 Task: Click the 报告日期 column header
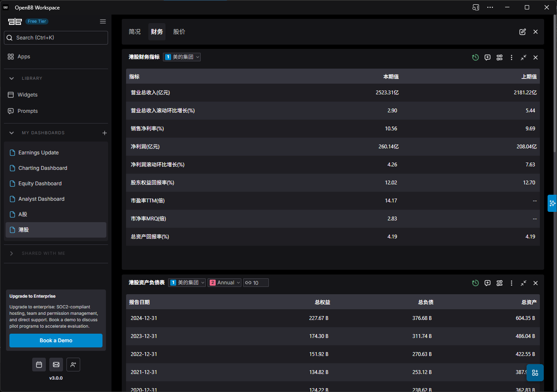point(139,302)
